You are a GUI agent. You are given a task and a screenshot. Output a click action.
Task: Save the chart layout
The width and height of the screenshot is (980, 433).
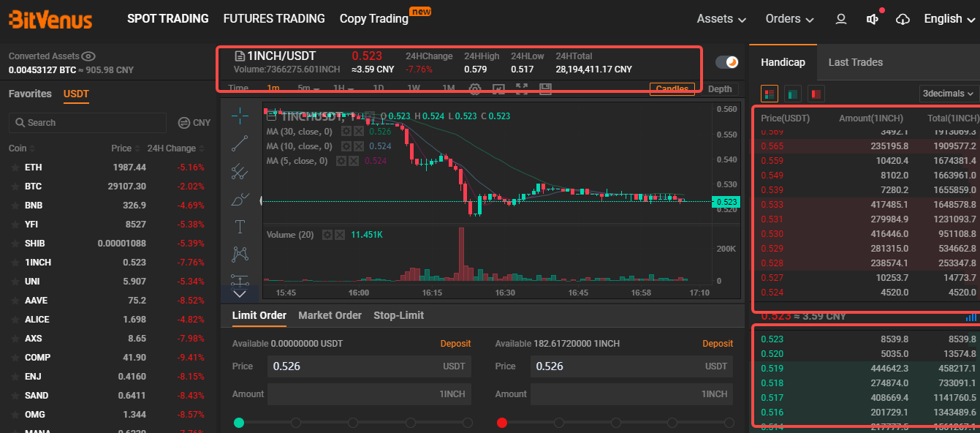(545, 89)
